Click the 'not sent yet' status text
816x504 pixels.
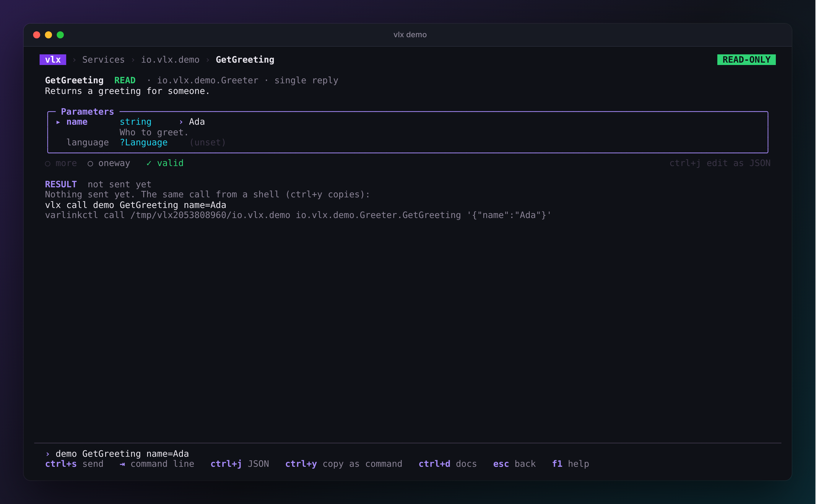119,184
